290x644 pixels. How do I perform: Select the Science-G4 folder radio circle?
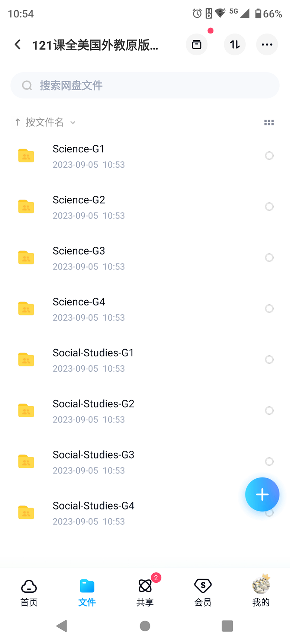point(269,308)
